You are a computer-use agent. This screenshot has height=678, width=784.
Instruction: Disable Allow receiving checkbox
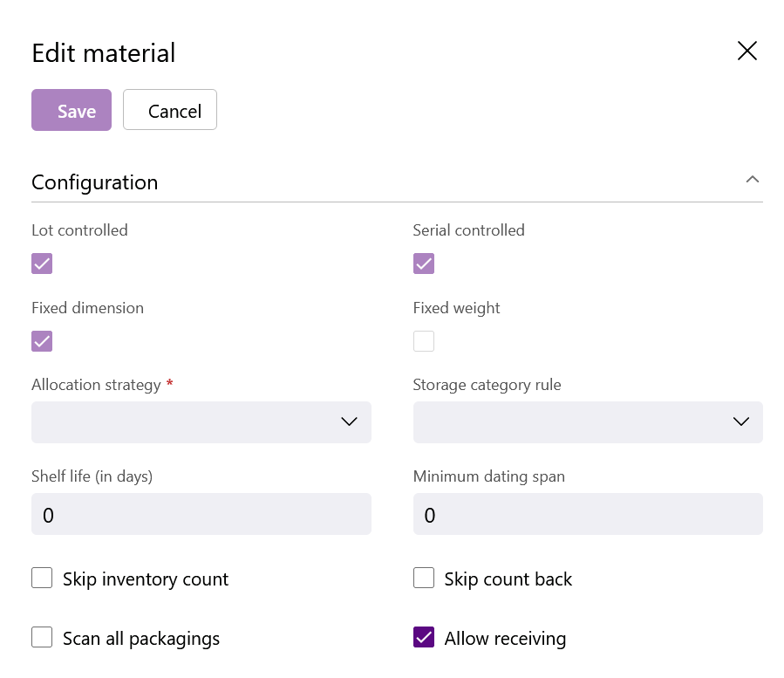pos(424,638)
